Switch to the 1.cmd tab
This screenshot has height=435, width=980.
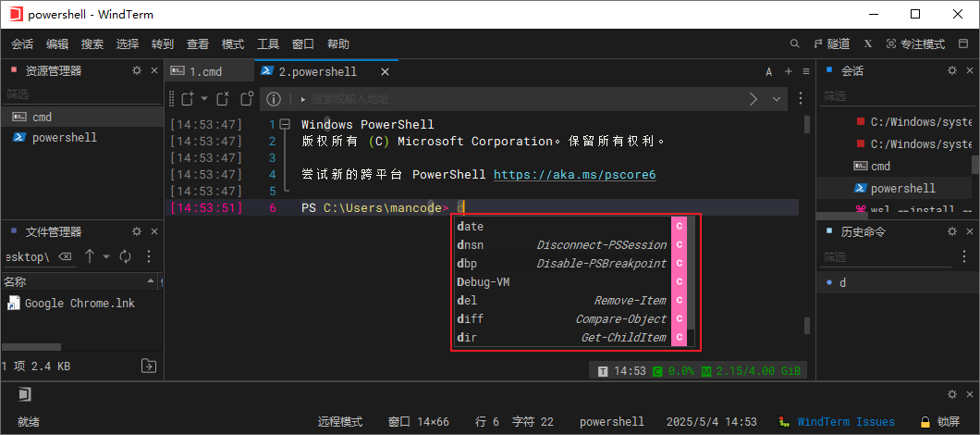click(205, 71)
